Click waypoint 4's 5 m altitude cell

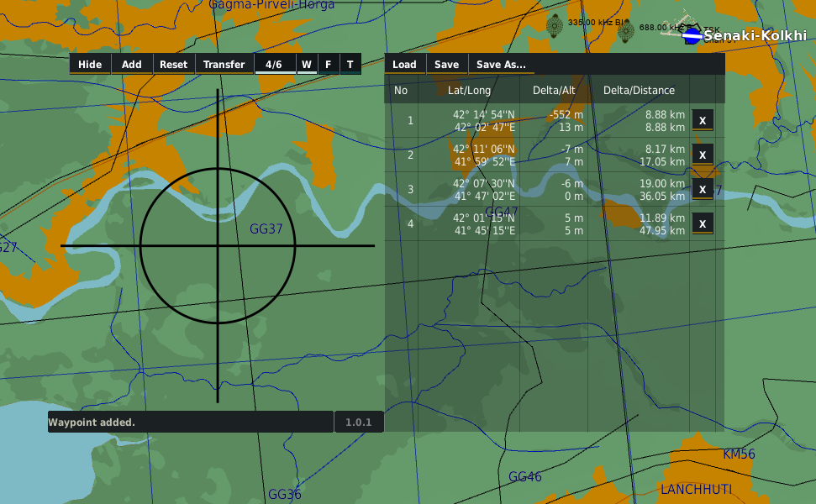click(574, 218)
